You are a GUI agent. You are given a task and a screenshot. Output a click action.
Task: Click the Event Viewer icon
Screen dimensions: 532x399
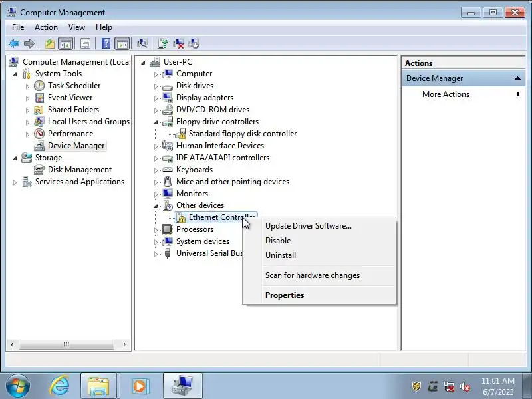pyautogui.click(x=39, y=98)
